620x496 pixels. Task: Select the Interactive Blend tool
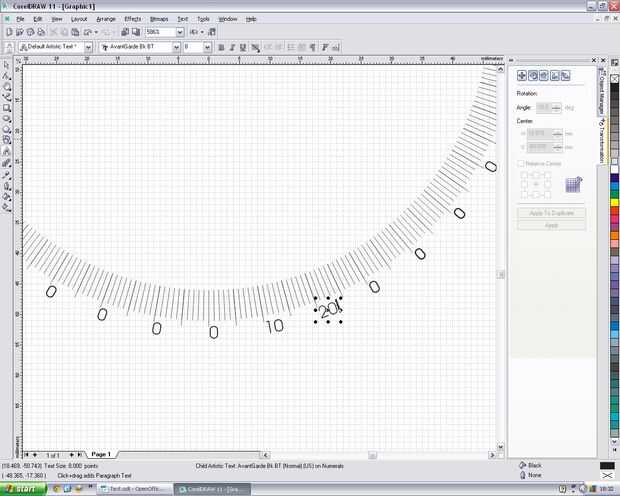coord(6,163)
